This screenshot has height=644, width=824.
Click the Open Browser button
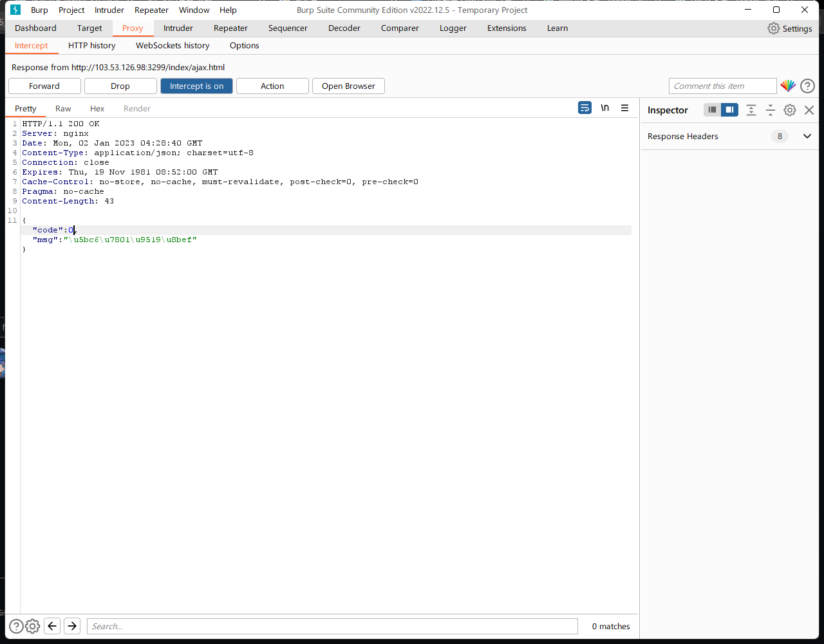point(348,86)
